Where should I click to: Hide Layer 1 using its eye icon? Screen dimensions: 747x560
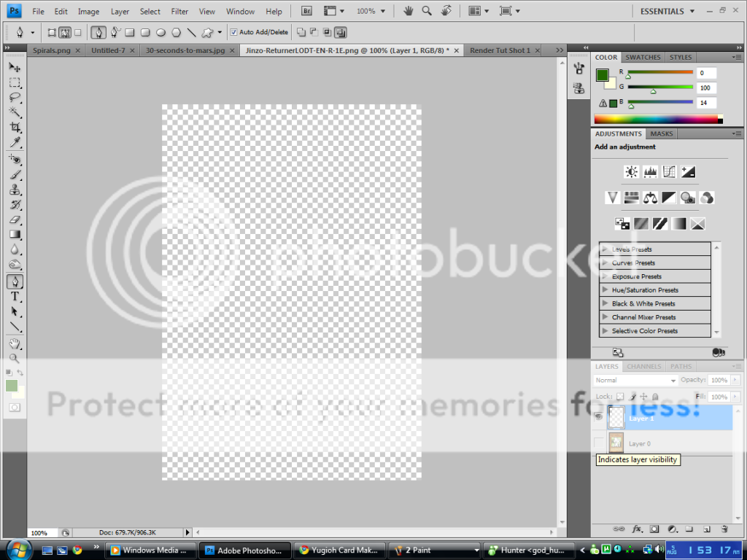coord(598,416)
